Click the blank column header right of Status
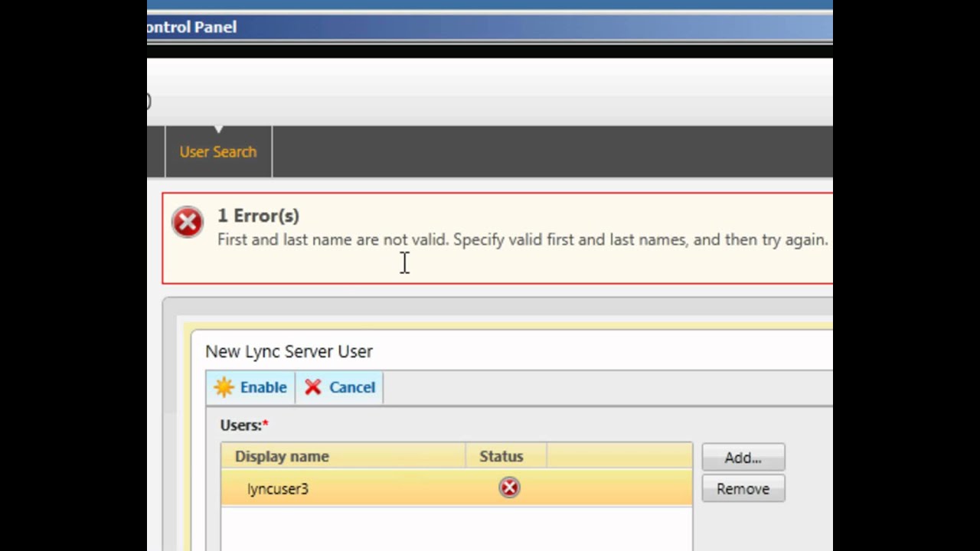The width and height of the screenshot is (980, 551). click(619, 456)
